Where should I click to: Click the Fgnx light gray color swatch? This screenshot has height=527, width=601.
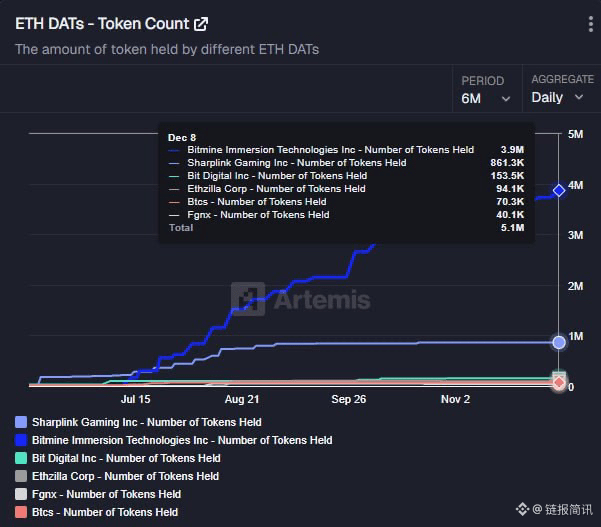(x=21, y=494)
